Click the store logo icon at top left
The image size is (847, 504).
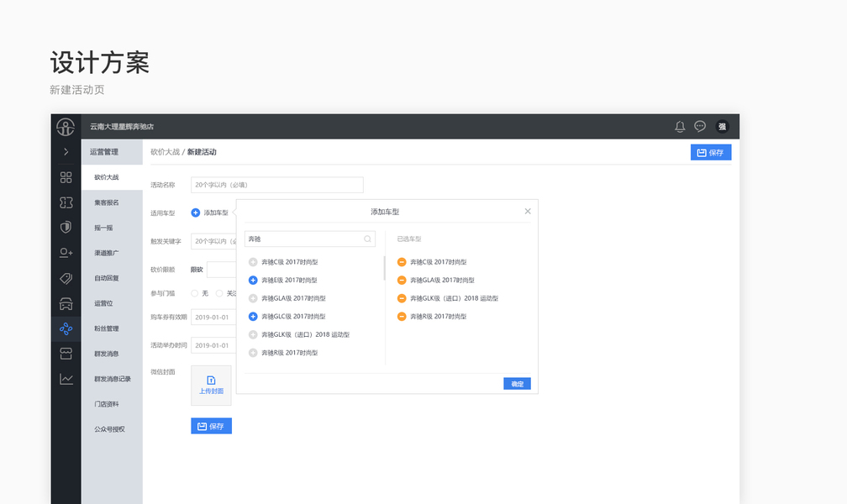tap(66, 127)
